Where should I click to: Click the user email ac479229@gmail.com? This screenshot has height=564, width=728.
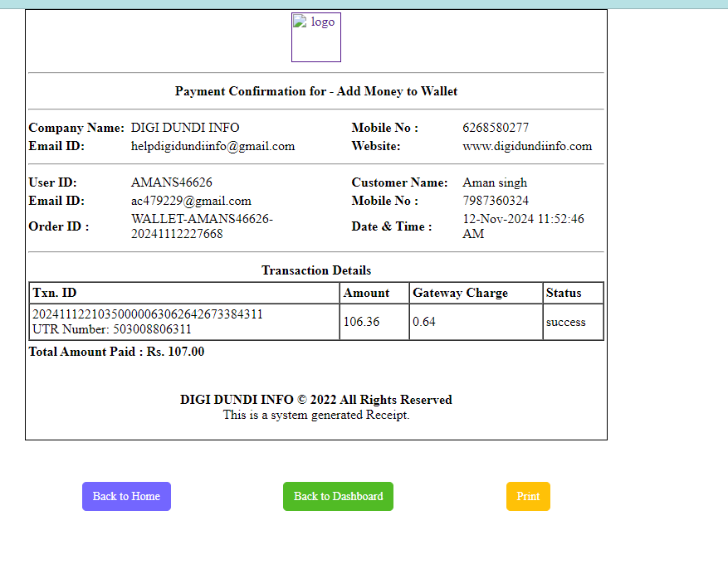tap(191, 201)
